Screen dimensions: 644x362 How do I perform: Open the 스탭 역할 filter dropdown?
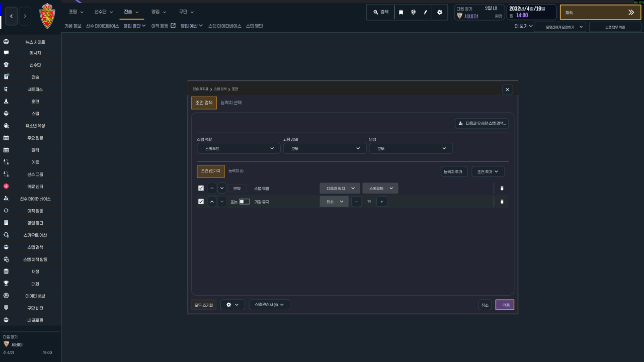pos(238,148)
